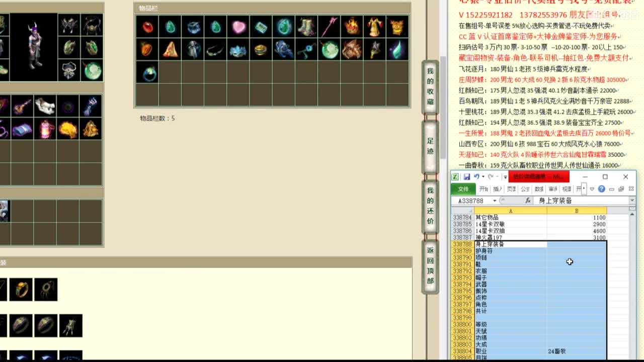Select cell containing 护身符

click(x=511, y=251)
